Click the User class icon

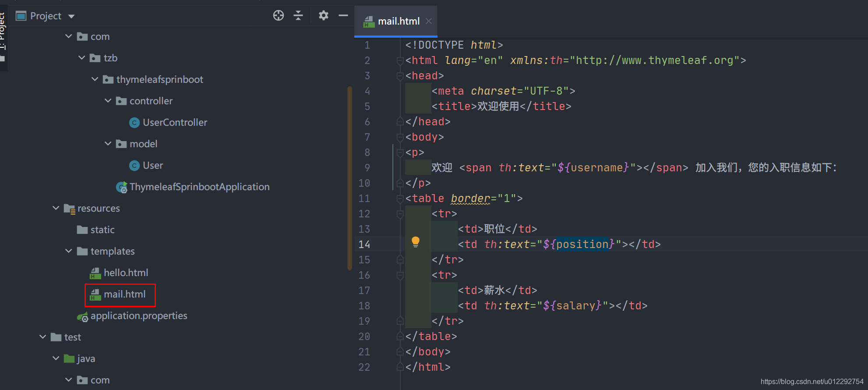134,166
